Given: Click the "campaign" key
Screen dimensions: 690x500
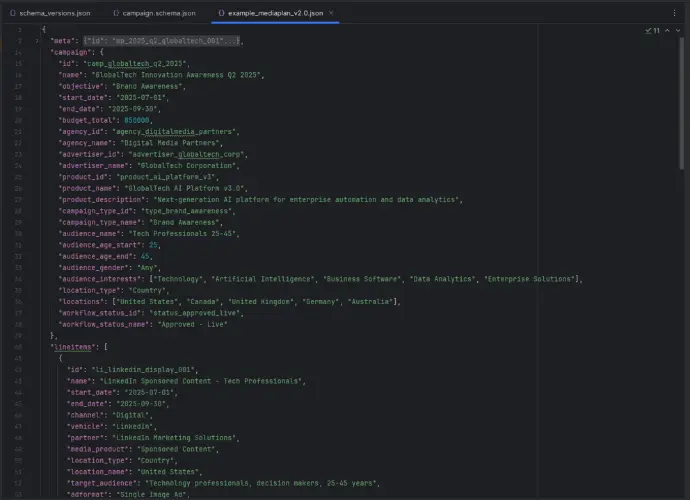Looking at the screenshot, I should 69,52.
